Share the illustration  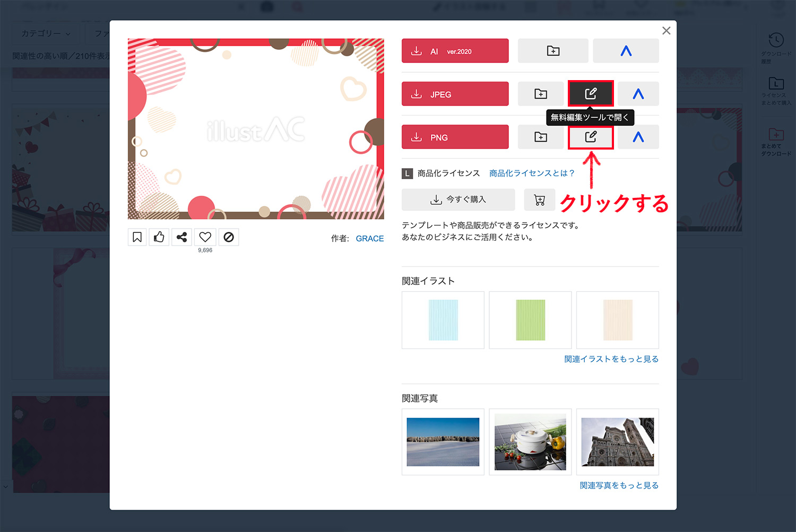181,237
